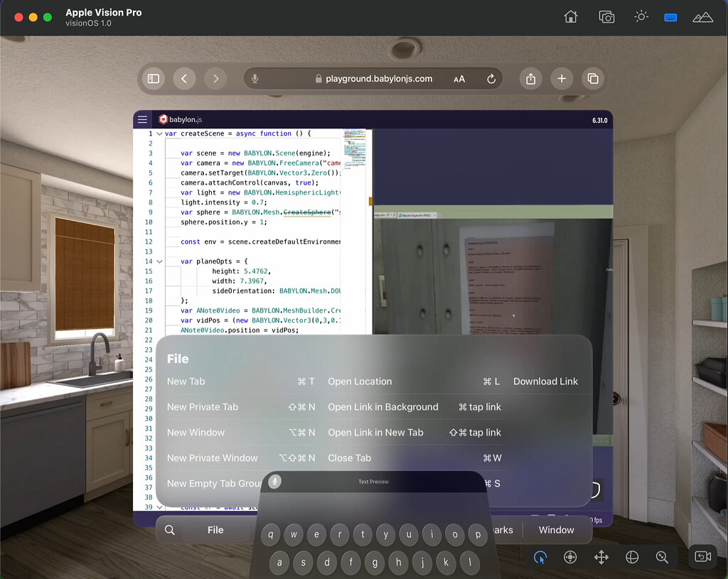This screenshot has width=728, height=579.
Task: Select the Home icon in the simulator toolbar
Action: pyautogui.click(x=570, y=16)
